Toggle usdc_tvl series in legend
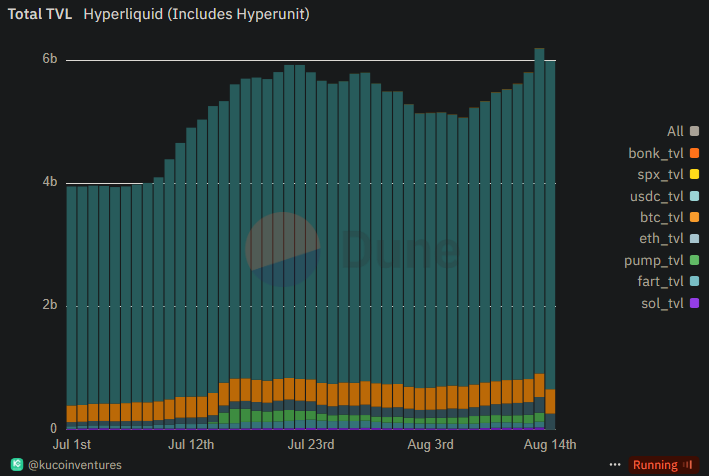The image size is (709, 476). coord(665,196)
